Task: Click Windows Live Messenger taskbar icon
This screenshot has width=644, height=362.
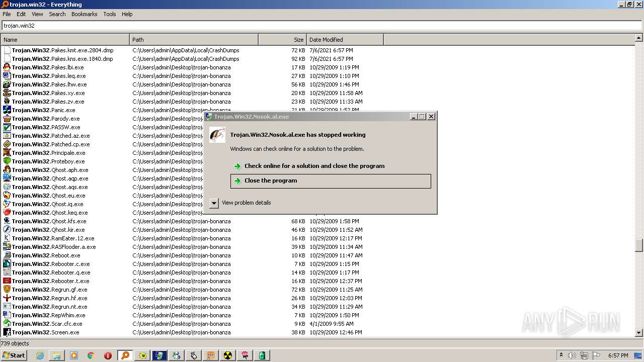Action: (x=177, y=355)
